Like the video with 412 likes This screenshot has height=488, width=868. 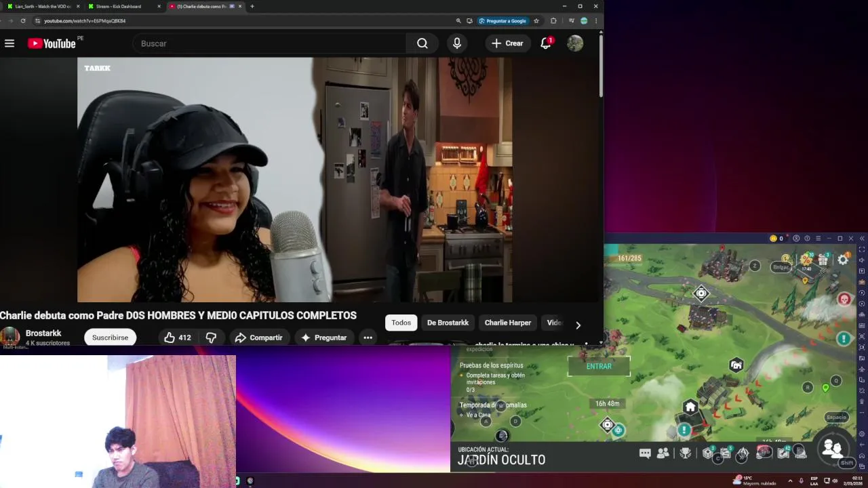(177, 338)
